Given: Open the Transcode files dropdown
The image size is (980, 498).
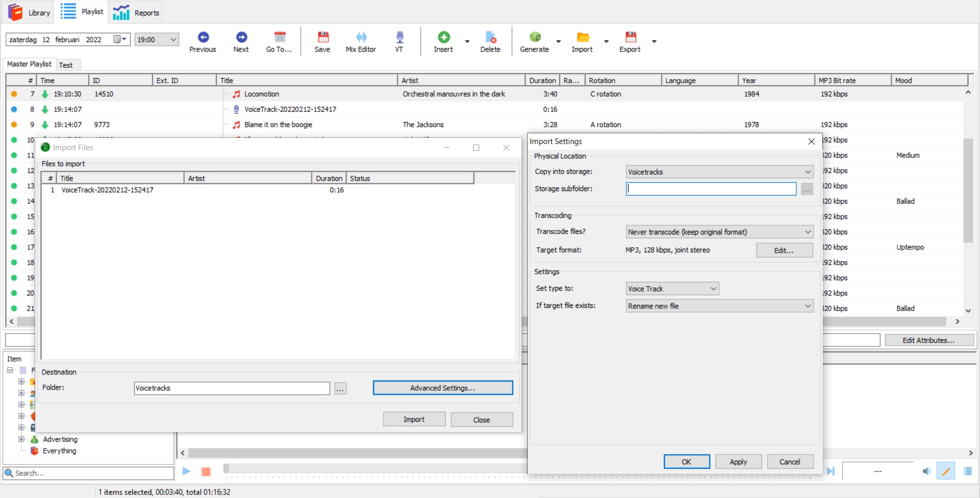Looking at the screenshot, I should [x=719, y=232].
